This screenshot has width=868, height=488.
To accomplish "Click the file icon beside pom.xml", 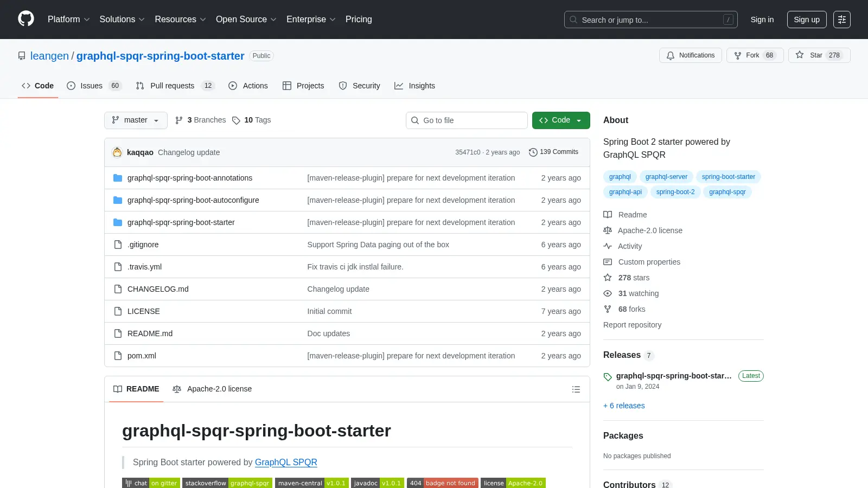I will point(118,356).
